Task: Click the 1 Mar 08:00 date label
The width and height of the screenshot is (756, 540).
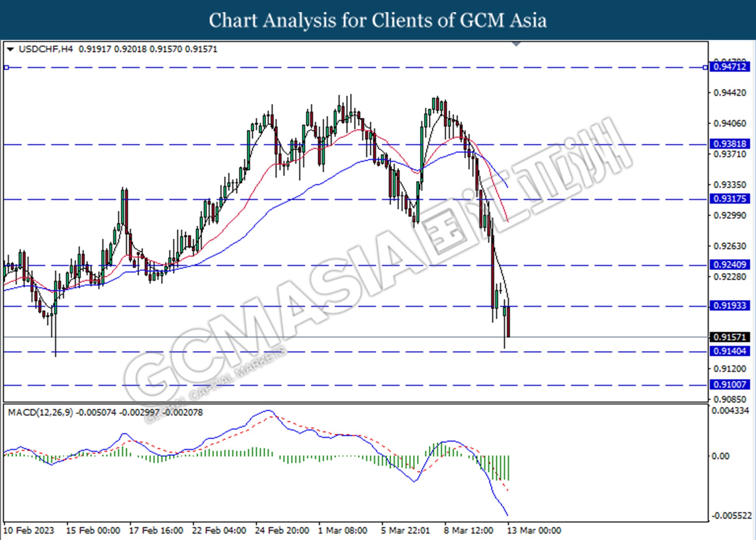Action: pos(342,531)
